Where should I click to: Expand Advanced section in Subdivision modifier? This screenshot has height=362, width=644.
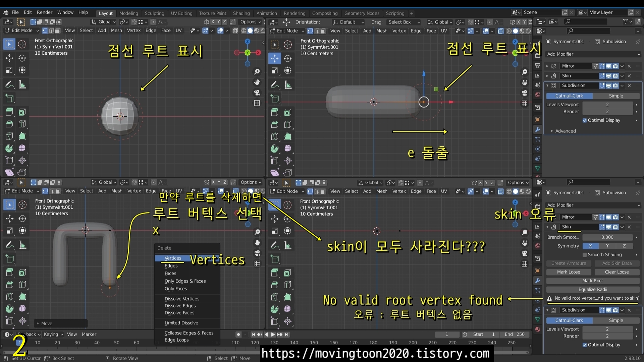[x=565, y=131]
